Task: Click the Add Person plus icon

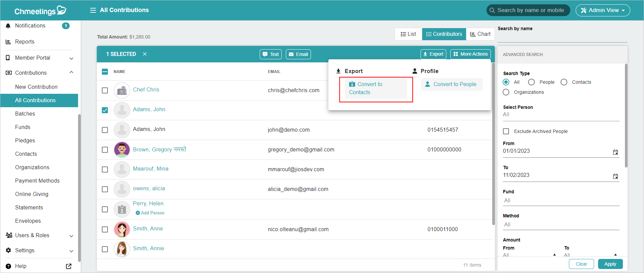Action: 138,213
